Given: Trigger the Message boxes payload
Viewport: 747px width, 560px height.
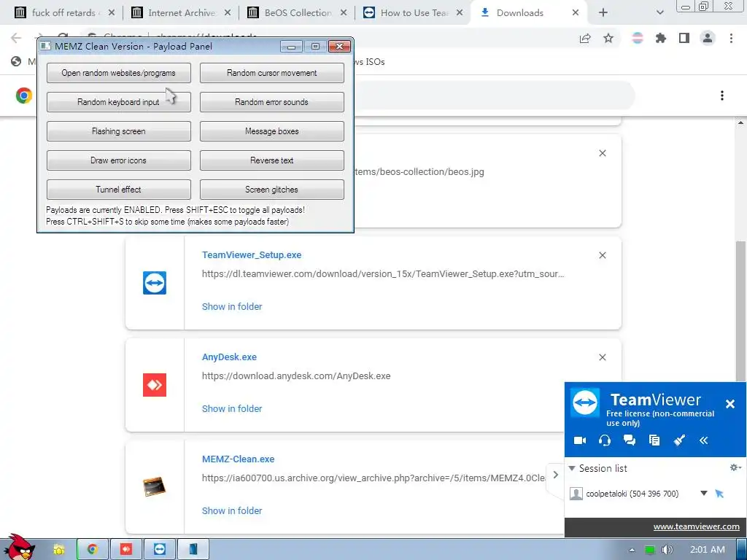Looking at the screenshot, I should 271,131.
